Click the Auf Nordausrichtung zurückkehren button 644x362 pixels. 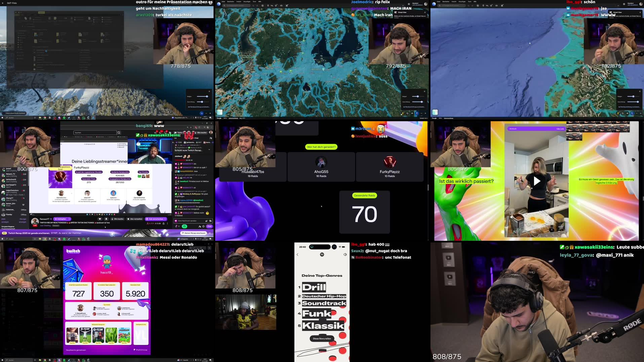[414, 107]
